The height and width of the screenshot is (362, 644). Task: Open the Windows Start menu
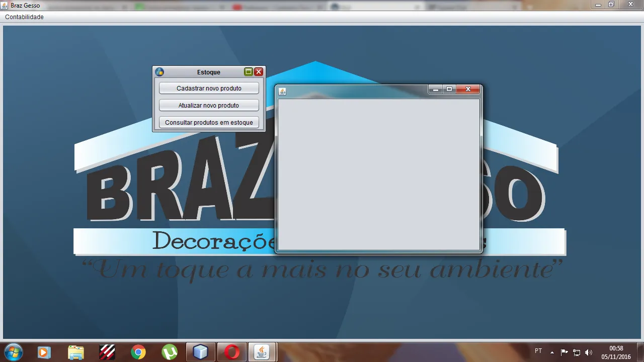click(x=13, y=352)
